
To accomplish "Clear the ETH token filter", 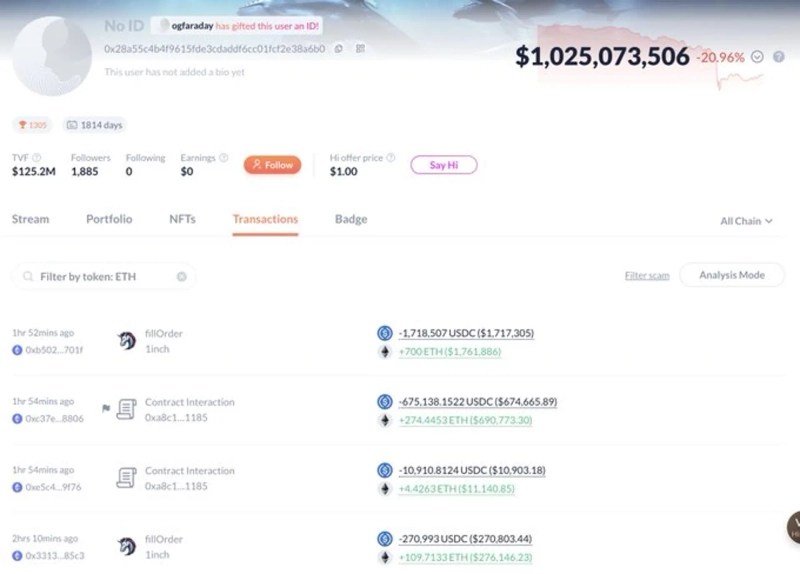I will [182, 276].
